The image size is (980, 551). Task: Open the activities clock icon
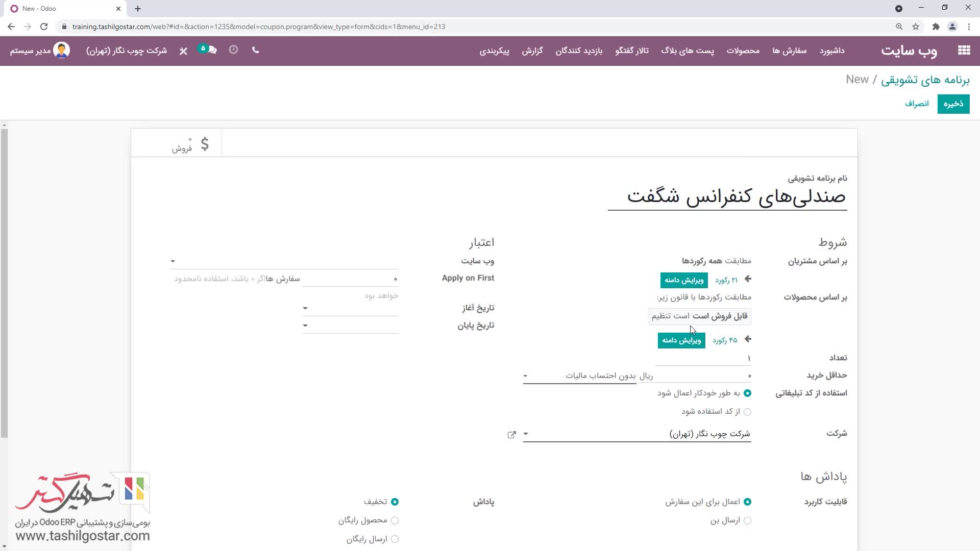(x=233, y=49)
